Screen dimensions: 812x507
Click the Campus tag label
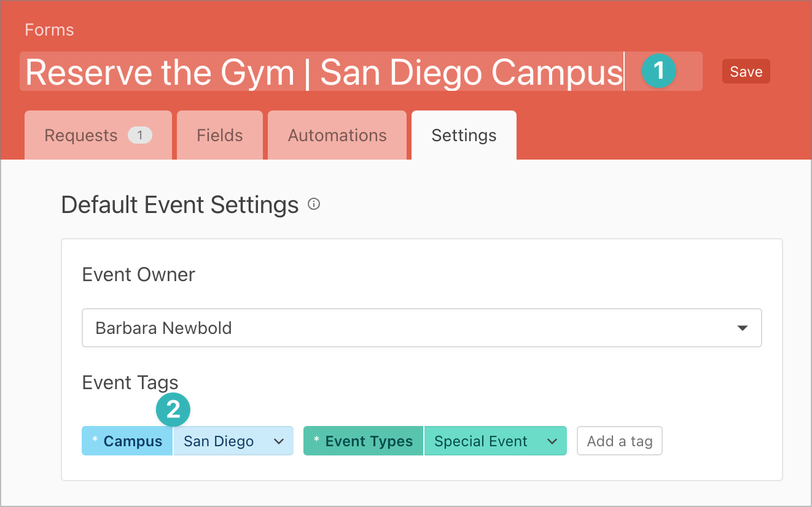(127, 441)
